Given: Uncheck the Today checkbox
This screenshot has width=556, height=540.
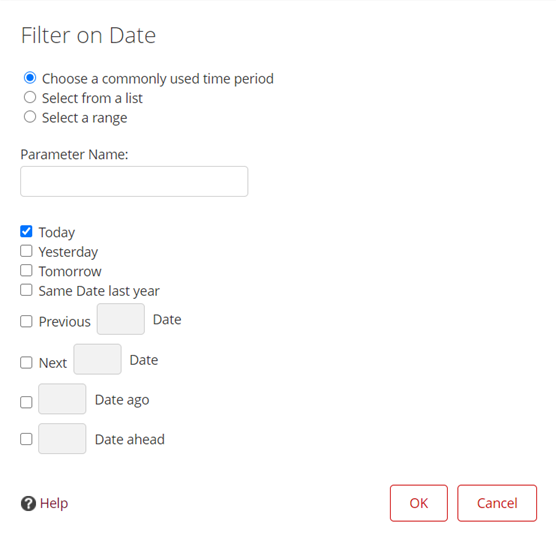Looking at the screenshot, I should pyautogui.click(x=26, y=232).
